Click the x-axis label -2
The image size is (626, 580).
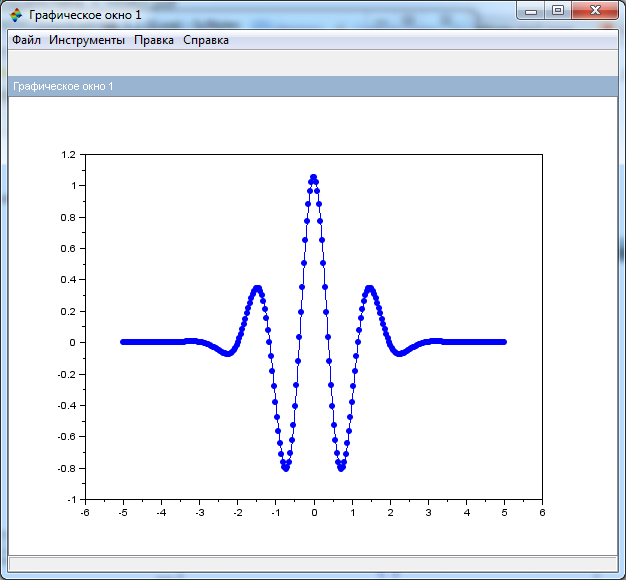click(x=238, y=513)
